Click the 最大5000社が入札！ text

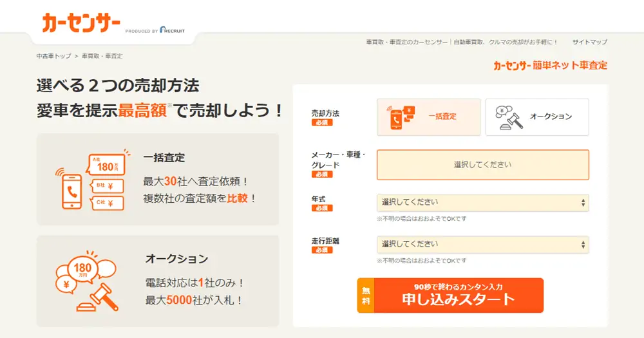pyautogui.click(x=194, y=300)
